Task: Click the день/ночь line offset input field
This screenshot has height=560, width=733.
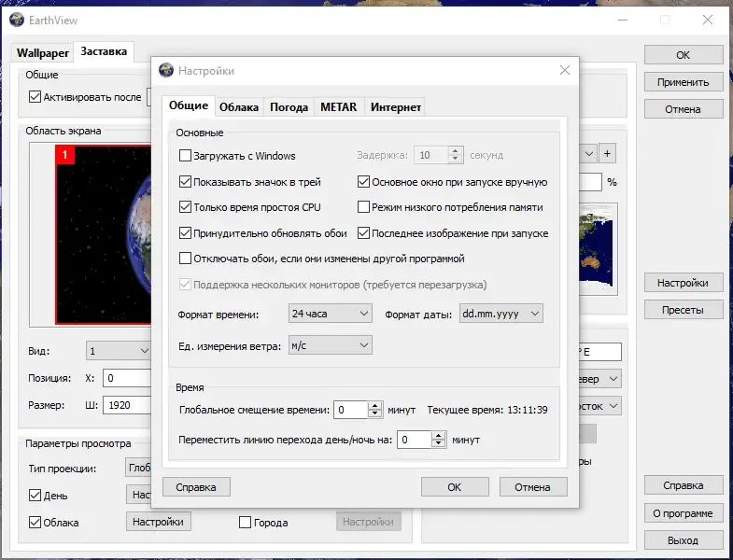Action: pyautogui.click(x=415, y=440)
